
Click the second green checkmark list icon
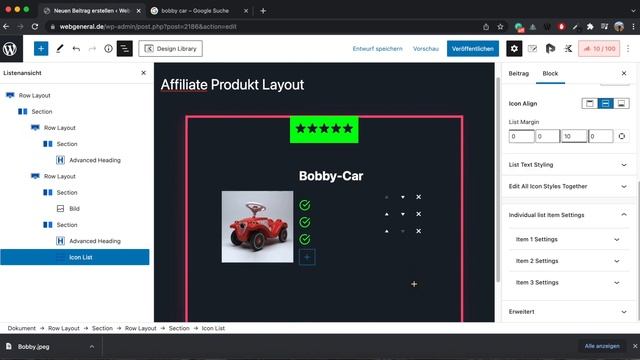(304, 222)
